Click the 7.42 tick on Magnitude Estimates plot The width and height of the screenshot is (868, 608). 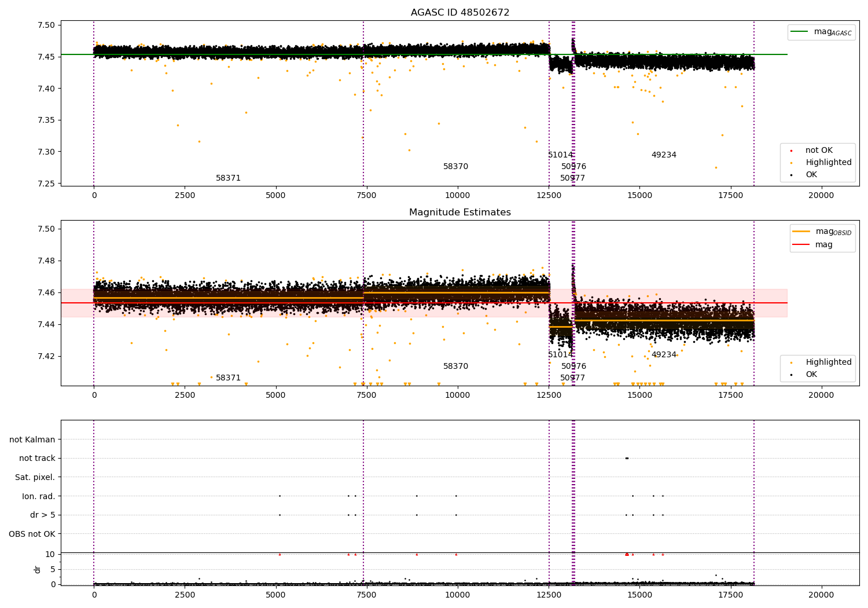[x=46, y=356]
